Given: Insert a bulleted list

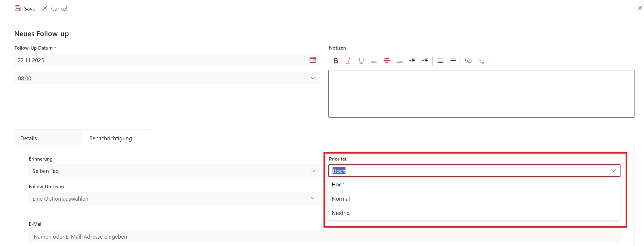Looking at the screenshot, I should tap(440, 61).
